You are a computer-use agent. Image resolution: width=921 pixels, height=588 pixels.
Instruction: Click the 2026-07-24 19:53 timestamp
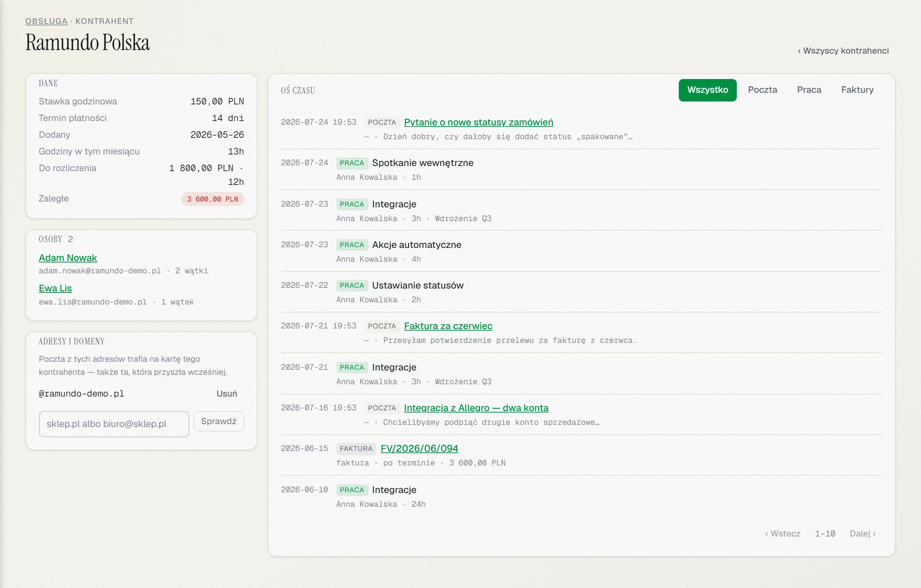[x=319, y=122]
